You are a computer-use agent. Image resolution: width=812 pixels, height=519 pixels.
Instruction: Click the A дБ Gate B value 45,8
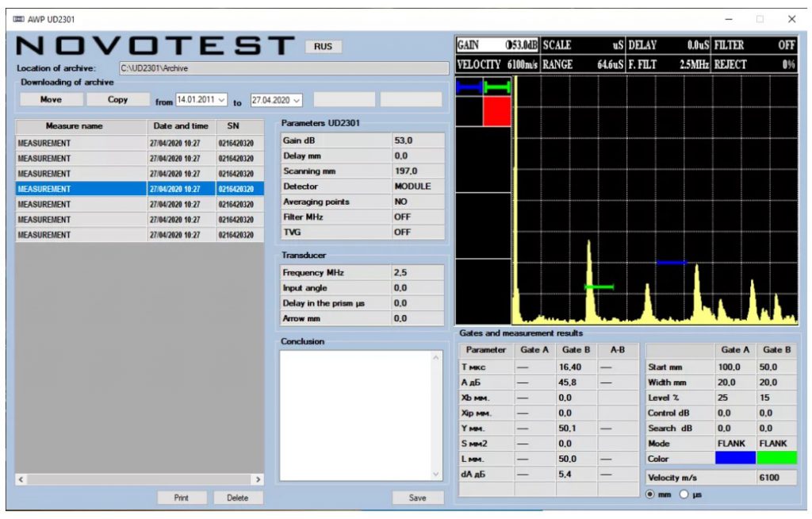click(x=576, y=383)
